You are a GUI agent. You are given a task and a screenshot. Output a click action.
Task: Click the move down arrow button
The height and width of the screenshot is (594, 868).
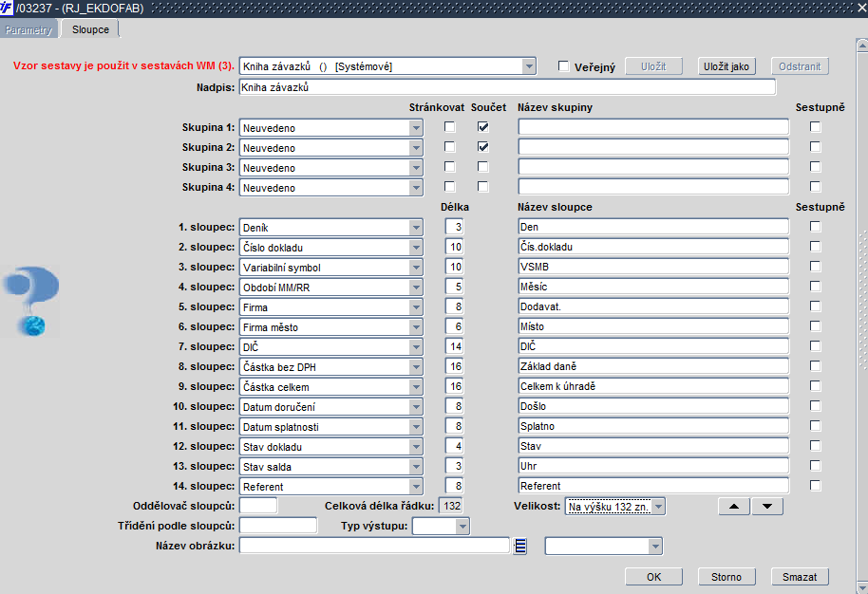[767, 506]
